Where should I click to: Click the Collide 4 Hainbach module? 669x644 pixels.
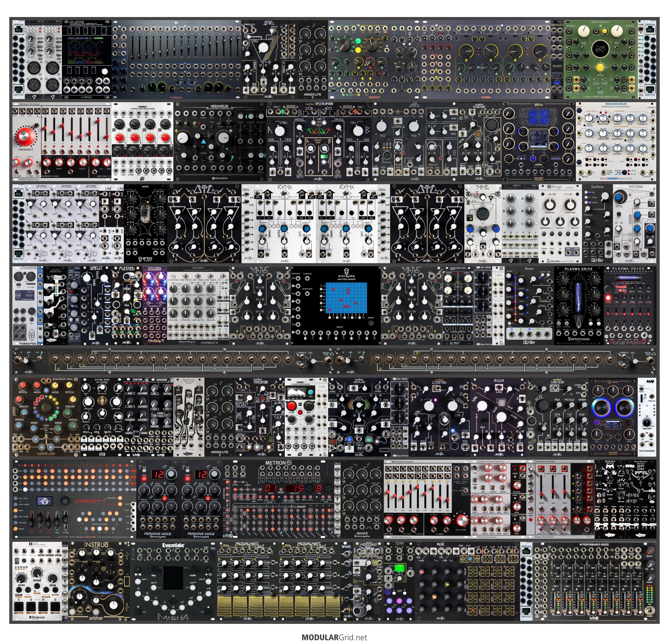tap(198, 306)
